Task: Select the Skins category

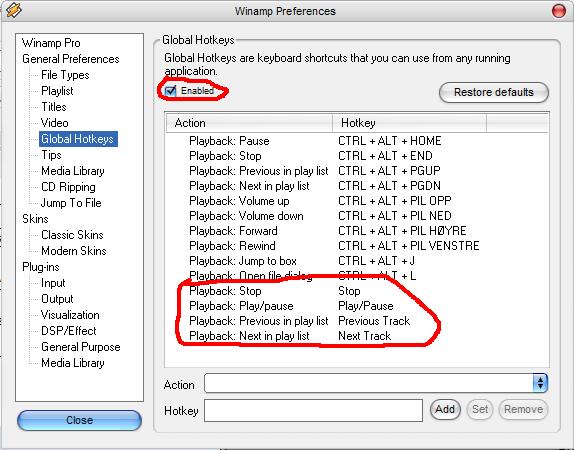Action: point(35,219)
